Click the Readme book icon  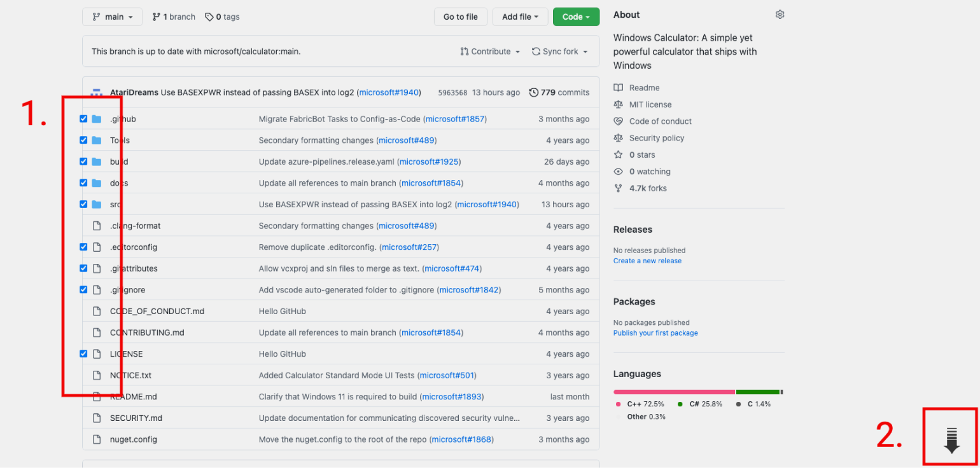coord(618,88)
